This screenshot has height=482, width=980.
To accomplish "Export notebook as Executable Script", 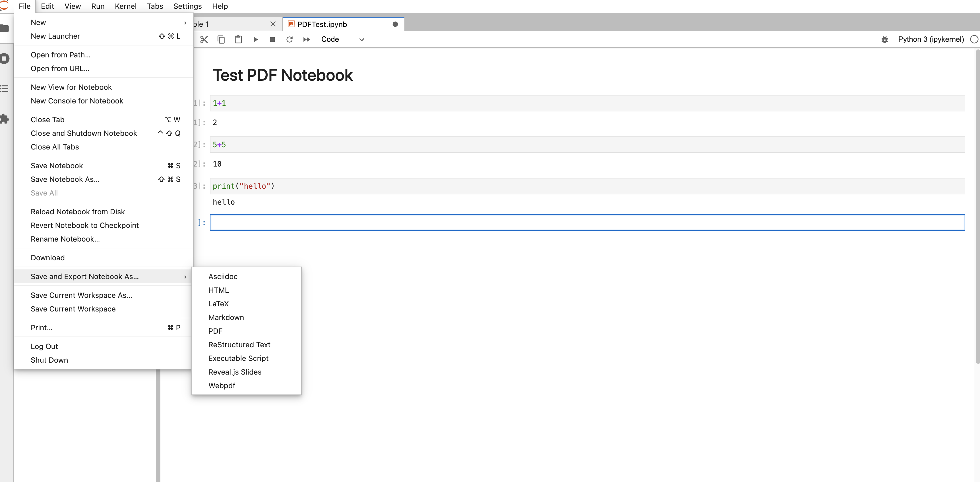I will (247, 358).
